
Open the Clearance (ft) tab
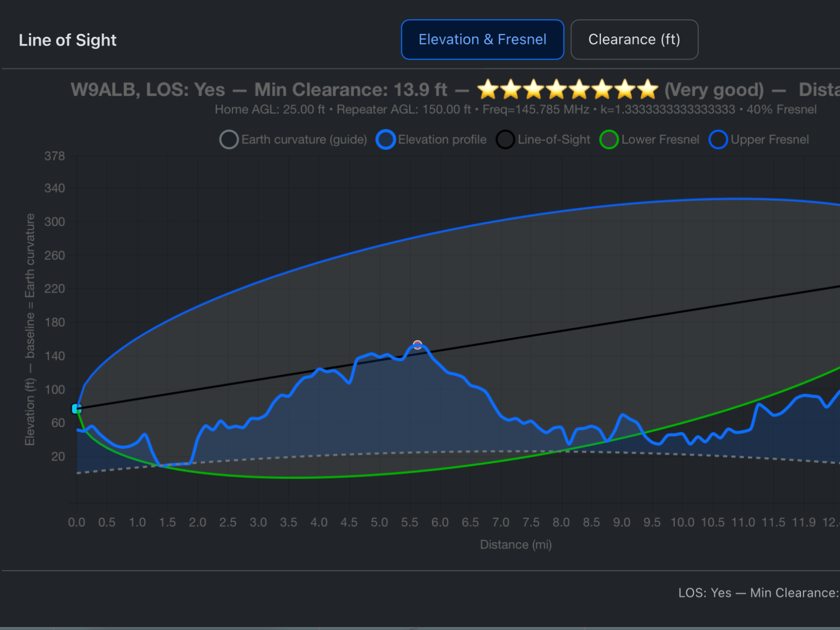634,40
